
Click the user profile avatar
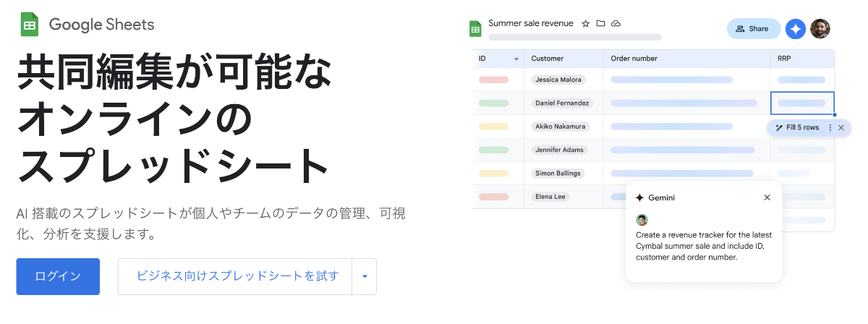[820, 28]
